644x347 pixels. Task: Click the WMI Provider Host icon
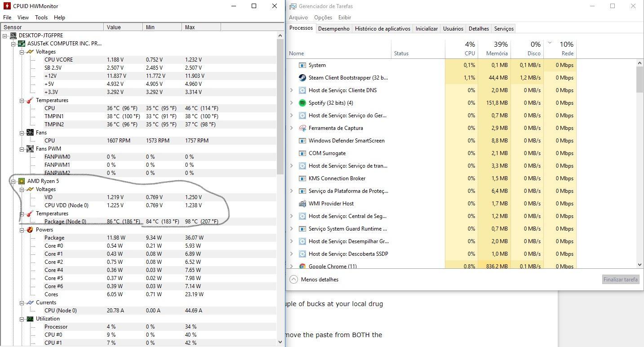[302, 204]
